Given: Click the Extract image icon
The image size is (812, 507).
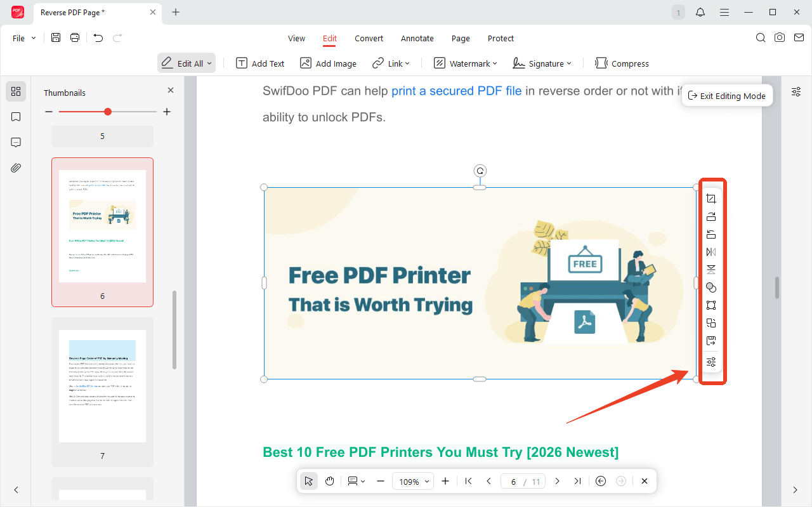Looking at the screenshot, I should [x=711, y=341].
